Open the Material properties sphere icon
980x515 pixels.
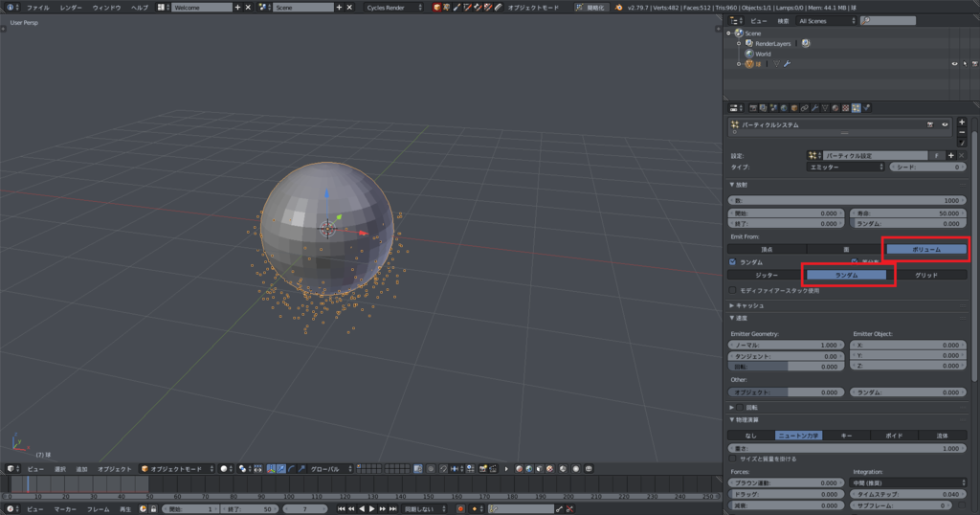point(835,108)
